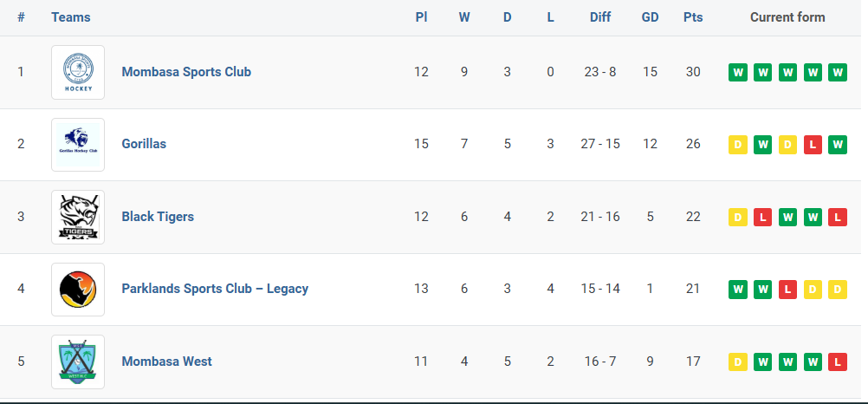The height and width of the screenshot is (404, 868).
Task: Click the Mombasa West crest logo
Action: 78,362
